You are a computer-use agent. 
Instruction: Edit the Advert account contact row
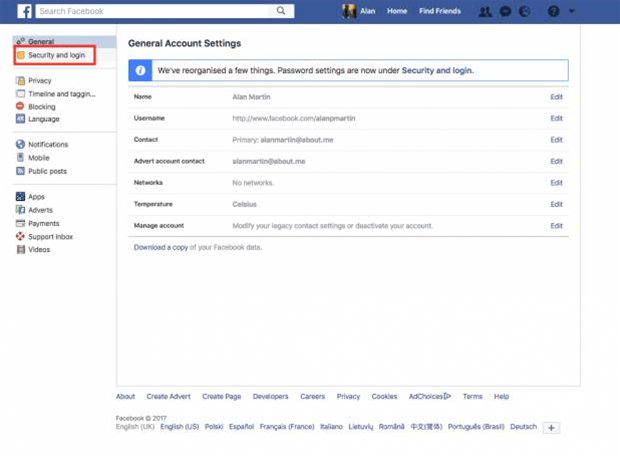(556, 161)
